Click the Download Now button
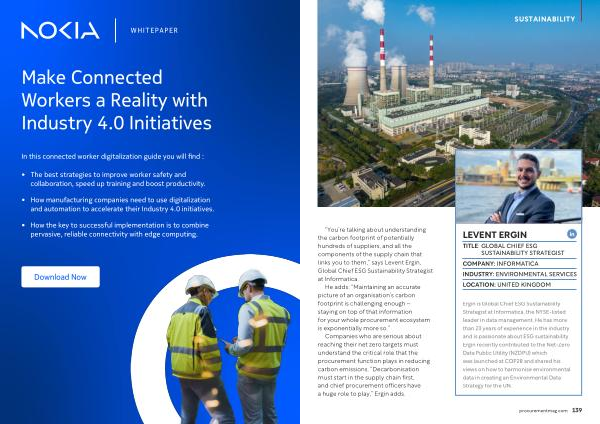This screenshot has width=600, height=424. [60, 277]
